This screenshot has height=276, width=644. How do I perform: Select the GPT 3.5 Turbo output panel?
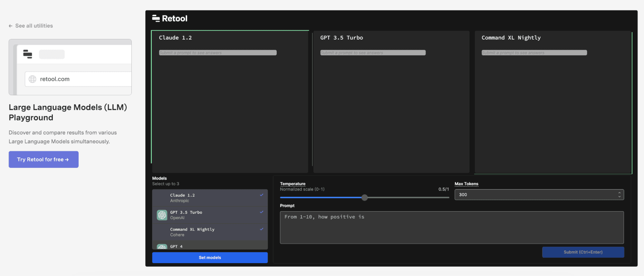(x=391, y=106)
